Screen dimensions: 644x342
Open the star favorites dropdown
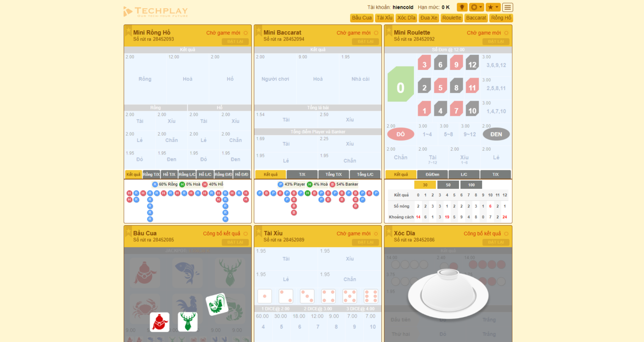[x=493, y=7]
